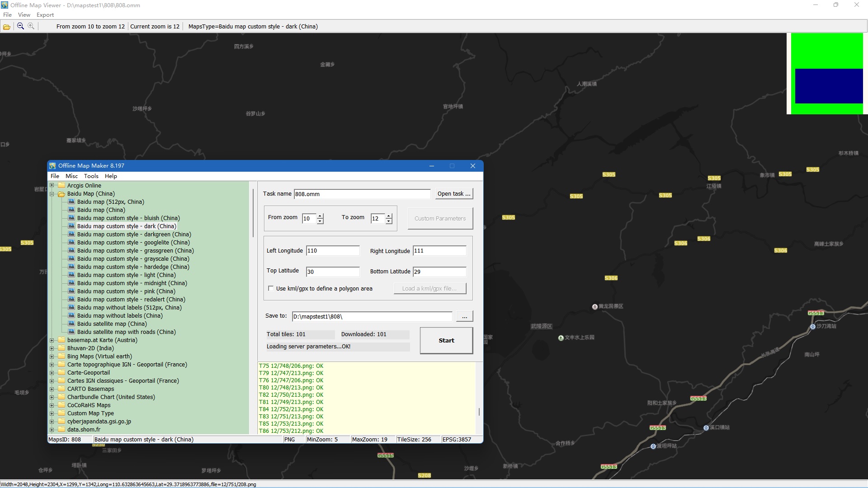Screen dimensions: 868x488
Task: Open Help menu in Offline Map Maker
Action: 111,176
